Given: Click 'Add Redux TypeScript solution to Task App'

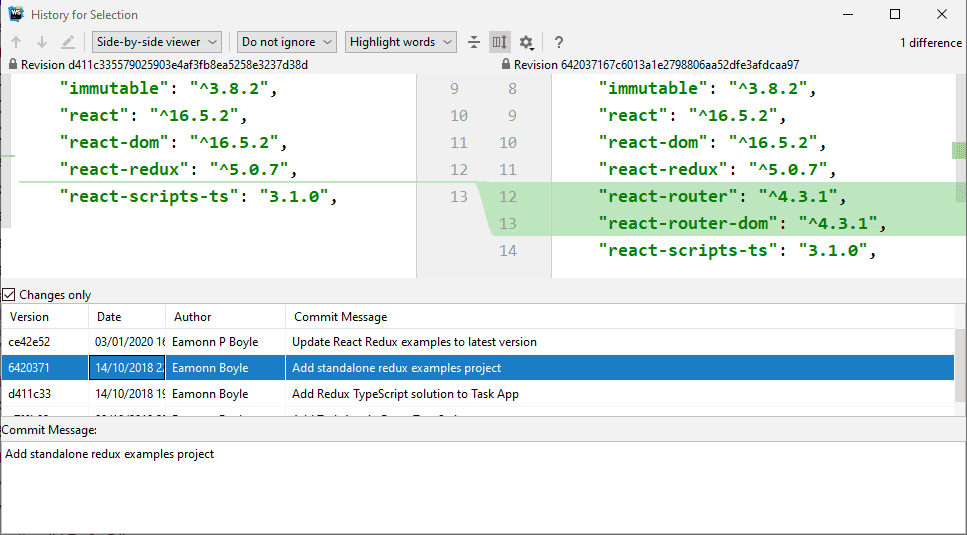Looking at the screenshot, I should 405,394.
